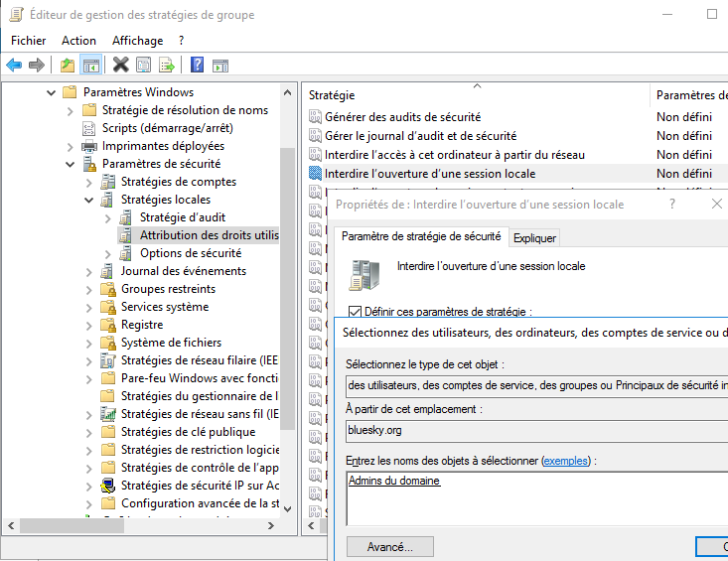
Task: Collapse the Stratégies locales node
Action: (x=89, y=200)
